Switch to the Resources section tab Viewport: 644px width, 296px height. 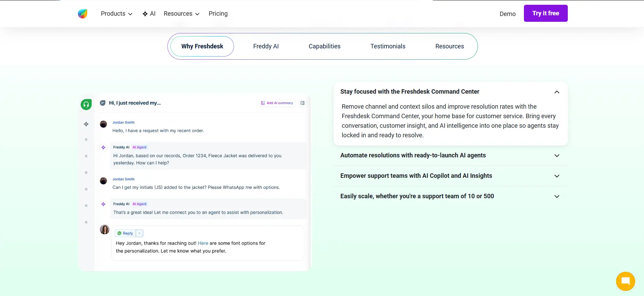coord(450,46)
